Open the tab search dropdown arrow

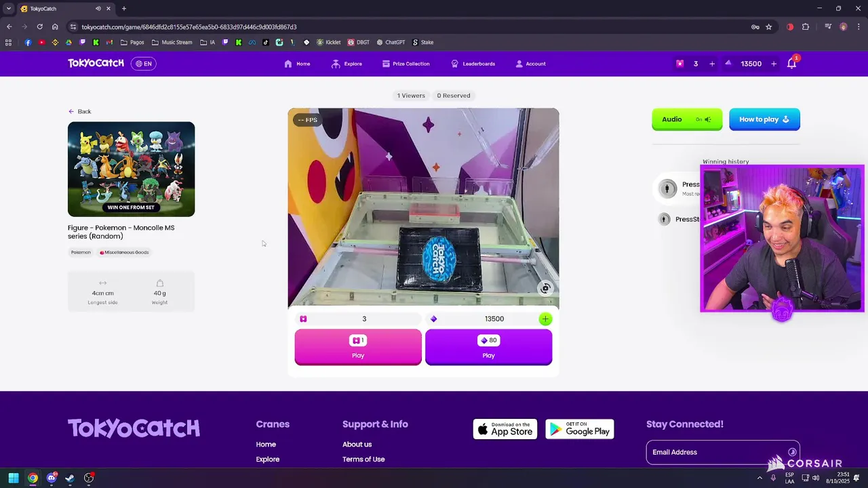tap(8, 9)
